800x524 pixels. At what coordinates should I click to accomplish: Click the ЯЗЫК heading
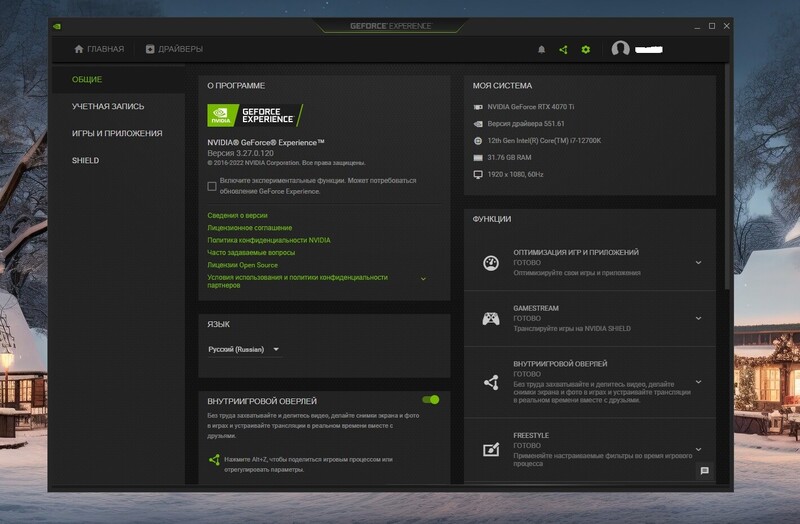[218, 325]
